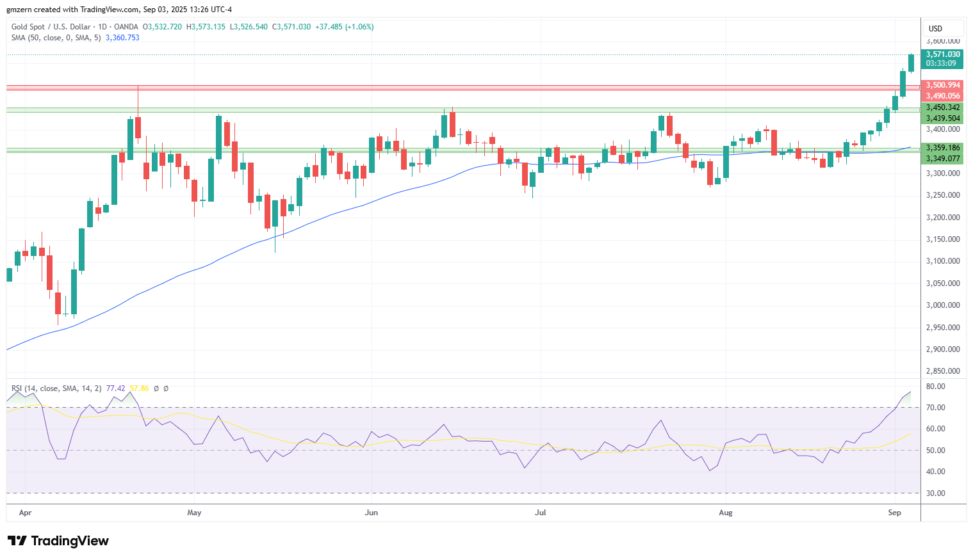
Task: Click RSI moving average value 57.86
Action: point(139,388)
